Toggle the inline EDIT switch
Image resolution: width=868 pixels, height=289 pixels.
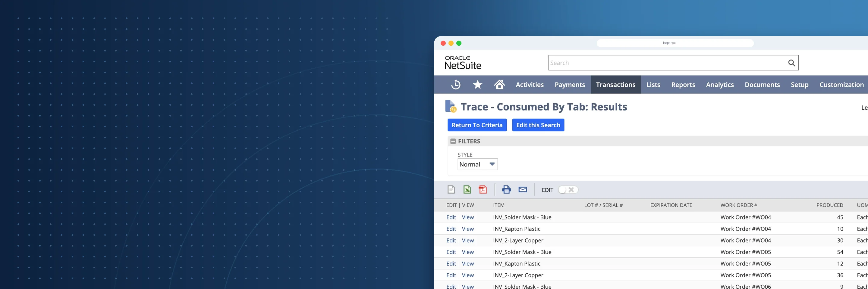(568, 190)
